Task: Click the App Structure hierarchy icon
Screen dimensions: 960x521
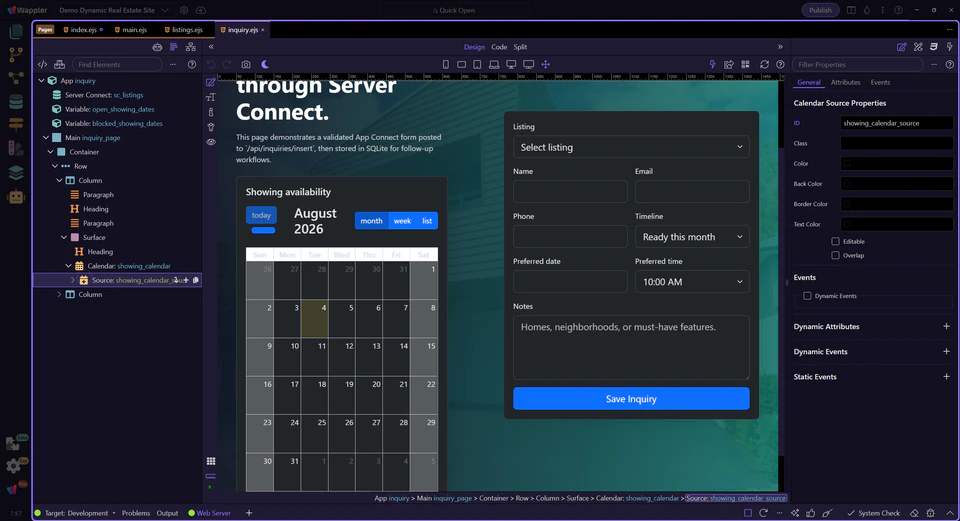Action: (191, 47)
